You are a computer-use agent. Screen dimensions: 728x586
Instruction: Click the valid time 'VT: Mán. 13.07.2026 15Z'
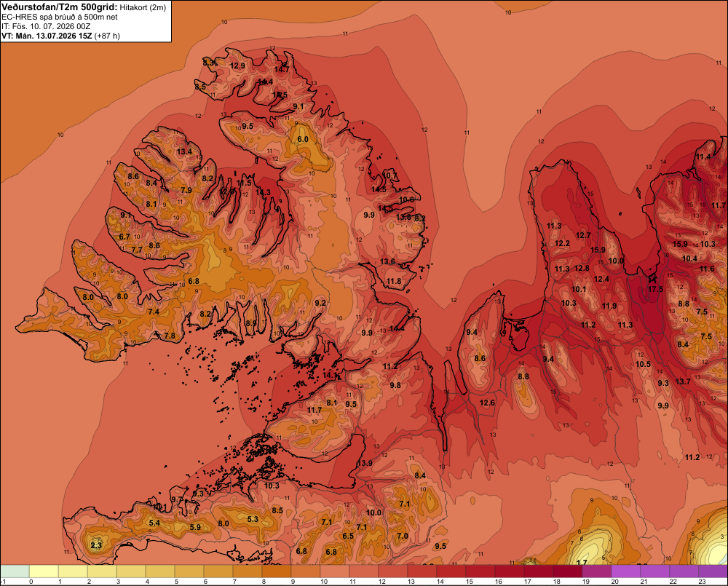tap(47, 36)
